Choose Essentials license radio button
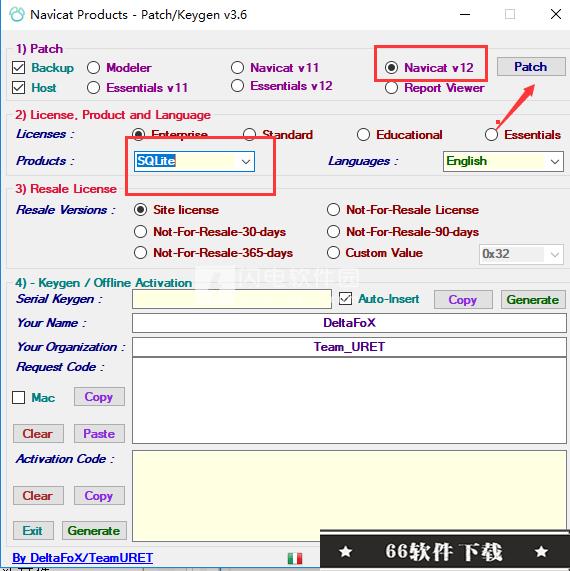This screenshot has height=571, width=570. tap(491, 134)
